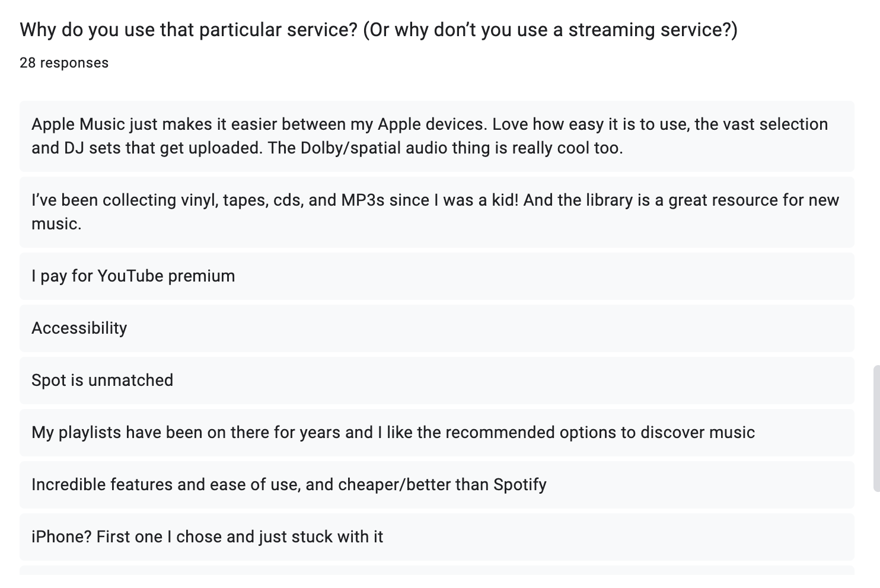Click the 'Dolby/spatial audio thing' sentence
Viewport: 880px width, 588px height.
click(x=445, y=148)
